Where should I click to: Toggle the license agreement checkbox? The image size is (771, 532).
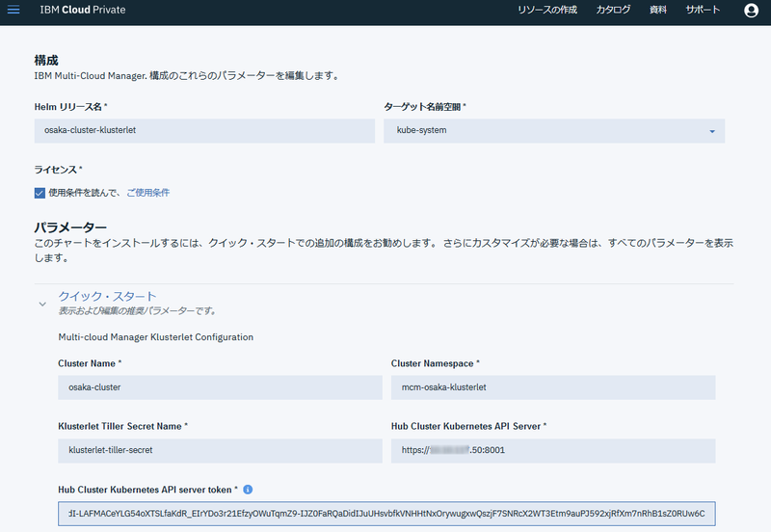(x=40, y=193)
